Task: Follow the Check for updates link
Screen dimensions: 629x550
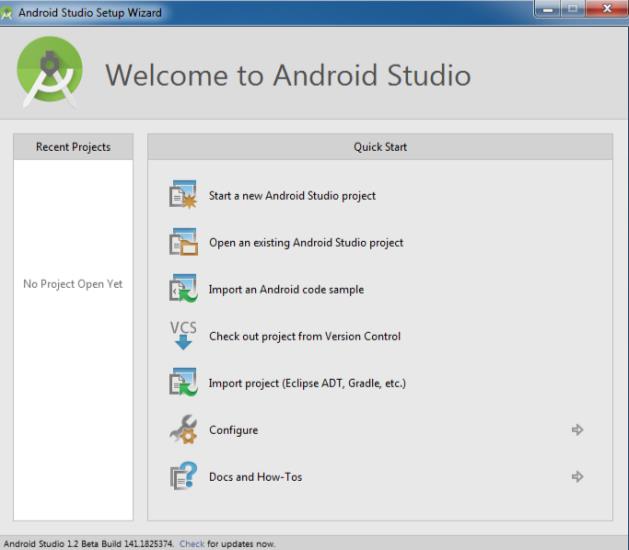Action: tap(192, 544)
